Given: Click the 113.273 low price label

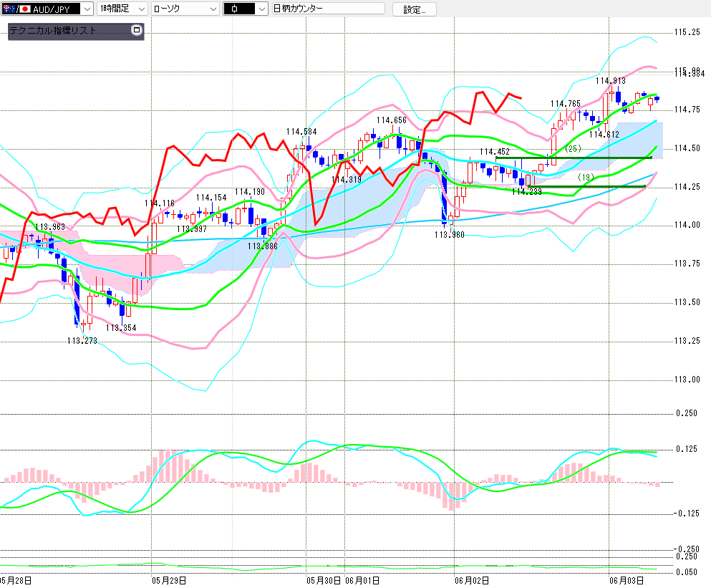Looking at the screenshot, I should 82,341.
